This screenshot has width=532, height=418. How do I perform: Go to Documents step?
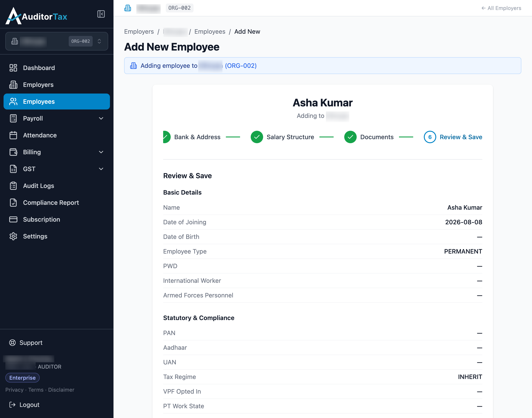[377, 137]
